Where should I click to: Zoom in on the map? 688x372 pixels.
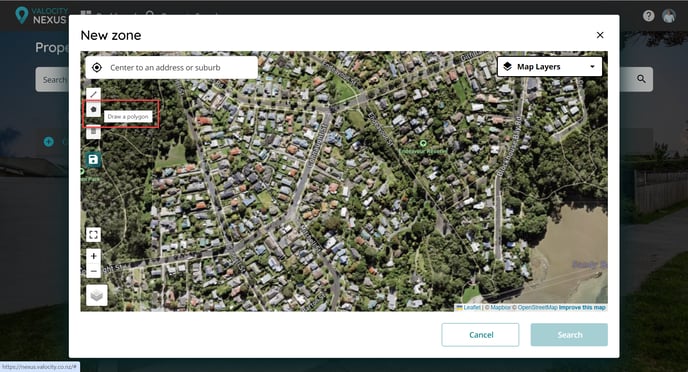point(93,256)
